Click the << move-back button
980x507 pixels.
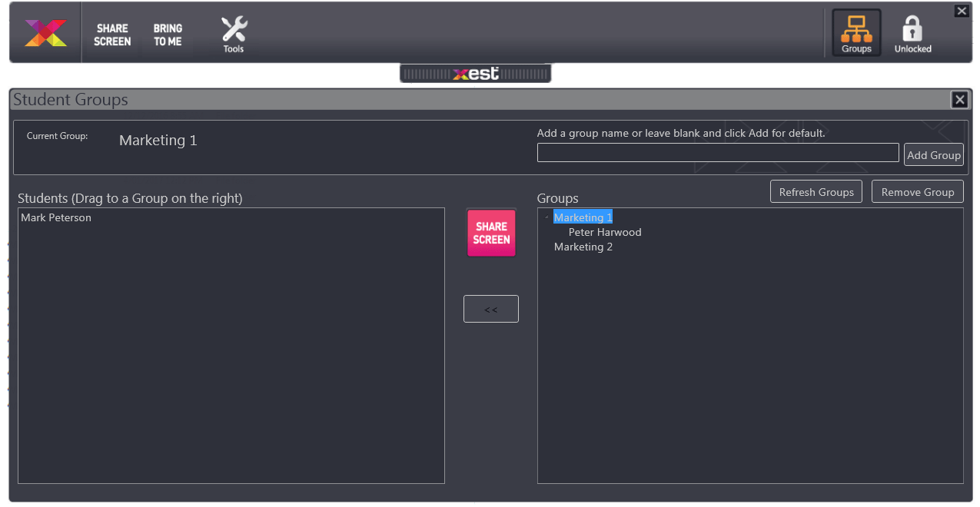tap(491, 309)
